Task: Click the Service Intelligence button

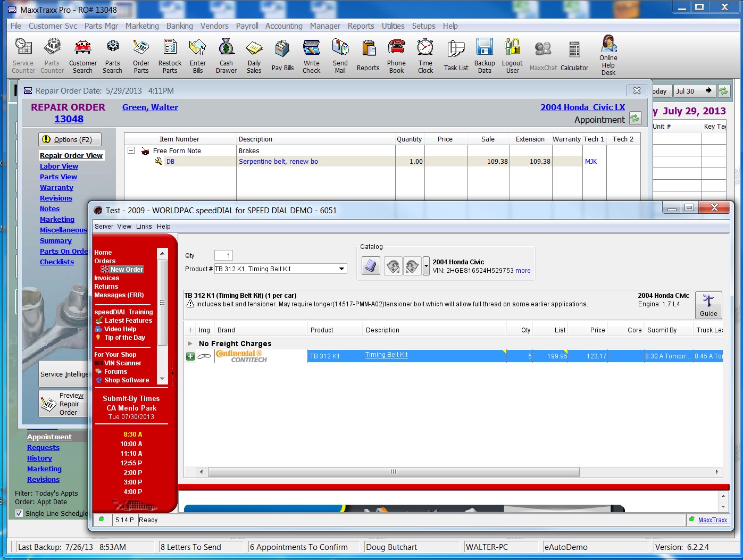Action: (64, 374)
